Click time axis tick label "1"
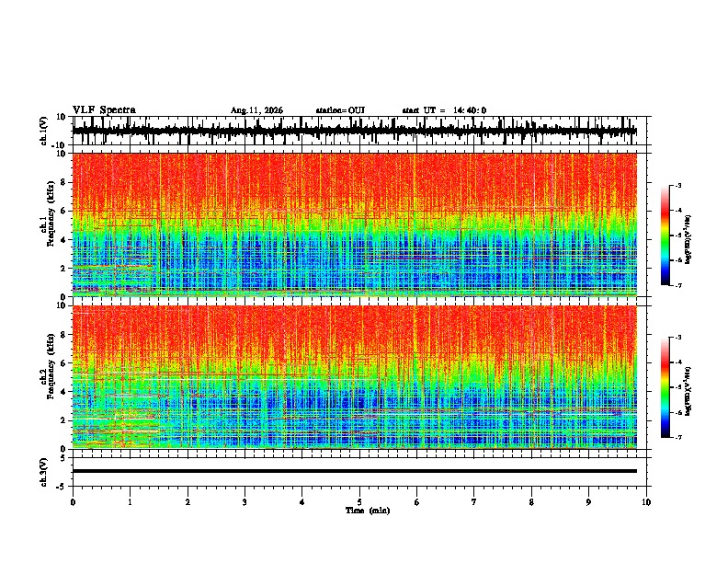The image size is (728, 563). click(x=130, y=502)
